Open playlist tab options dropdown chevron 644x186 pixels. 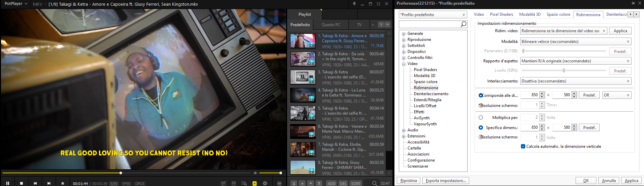[388, 24]
